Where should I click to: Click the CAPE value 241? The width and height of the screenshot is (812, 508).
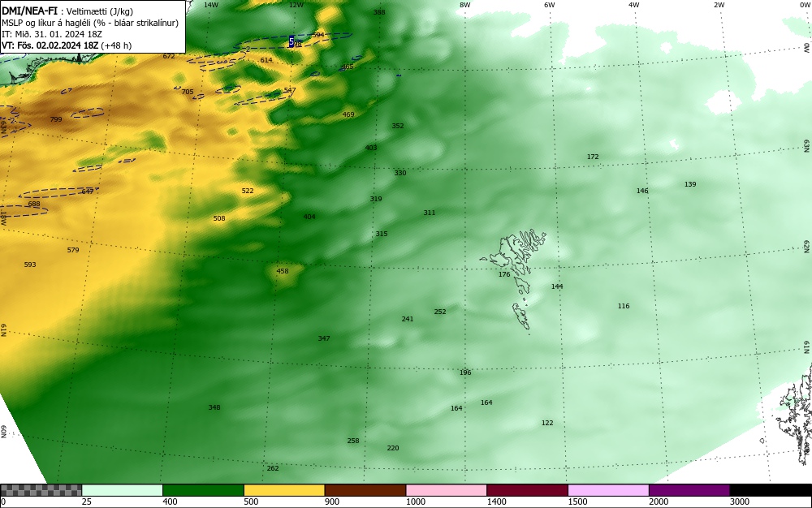[x=408, y=319]
